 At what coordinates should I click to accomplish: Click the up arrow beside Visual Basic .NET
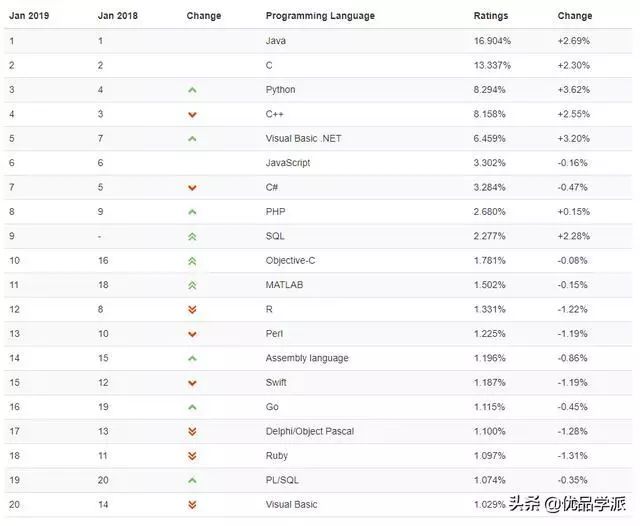click(192, 139)
